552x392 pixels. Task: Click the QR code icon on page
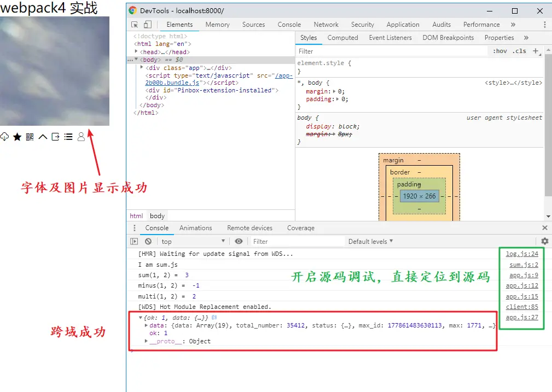30,137
